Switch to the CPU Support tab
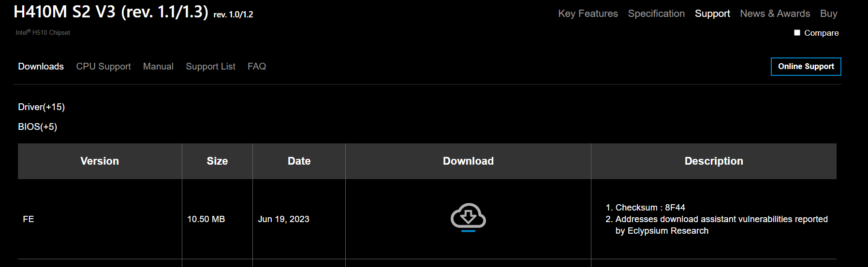The image size is (868, 267). tap(103, 66)
